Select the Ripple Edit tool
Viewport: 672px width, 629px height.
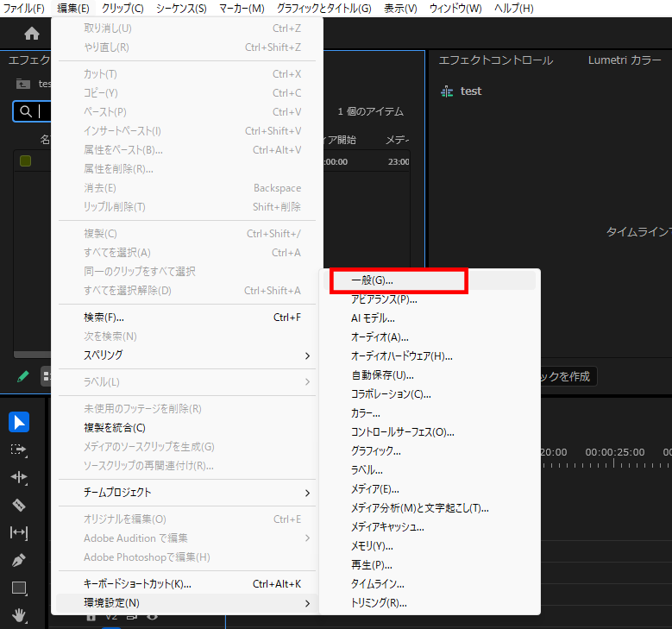click(19, 477)
